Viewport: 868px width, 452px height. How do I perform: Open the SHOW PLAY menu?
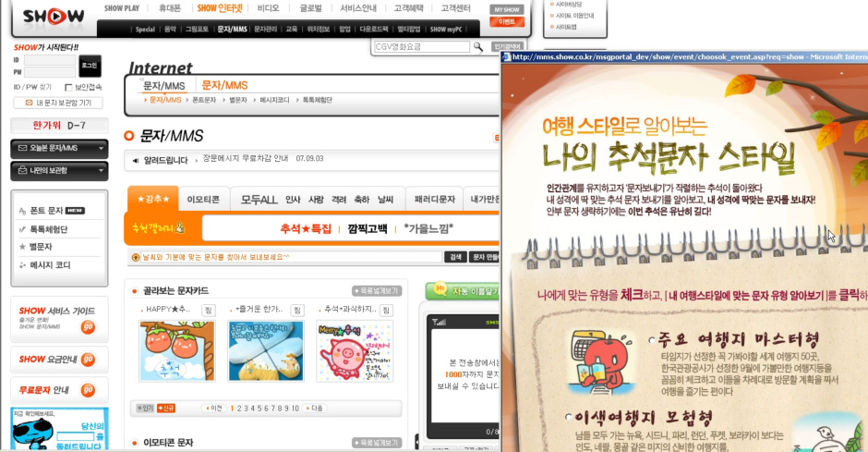[122, 8]
